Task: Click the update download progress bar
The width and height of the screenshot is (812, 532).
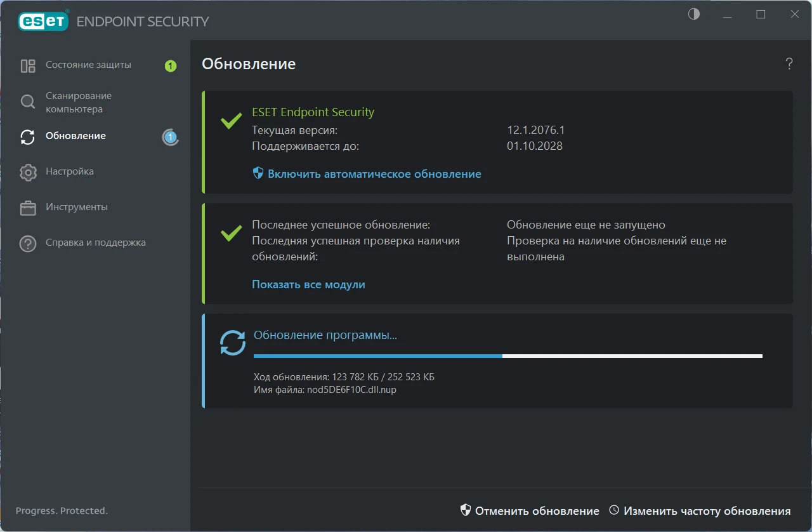Action: 507,356
